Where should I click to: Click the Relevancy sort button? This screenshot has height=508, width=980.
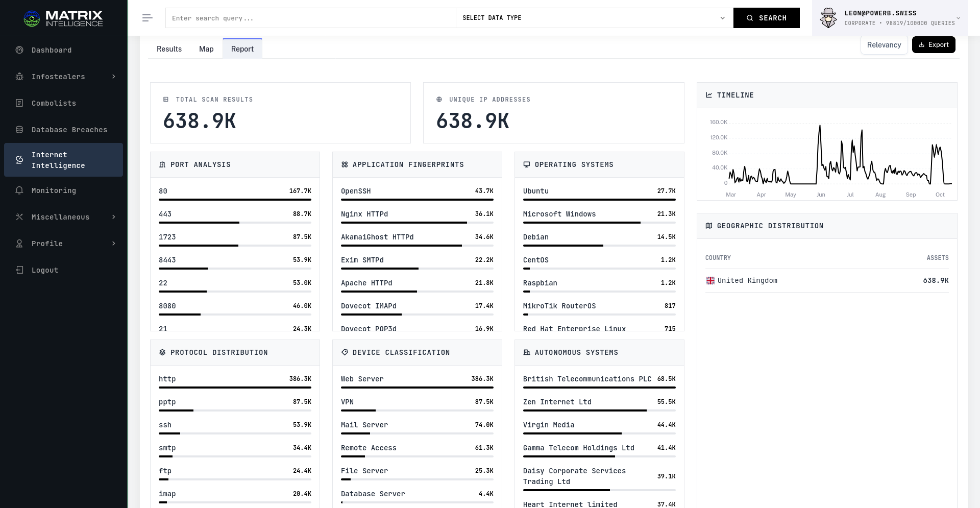click(884, 45)
